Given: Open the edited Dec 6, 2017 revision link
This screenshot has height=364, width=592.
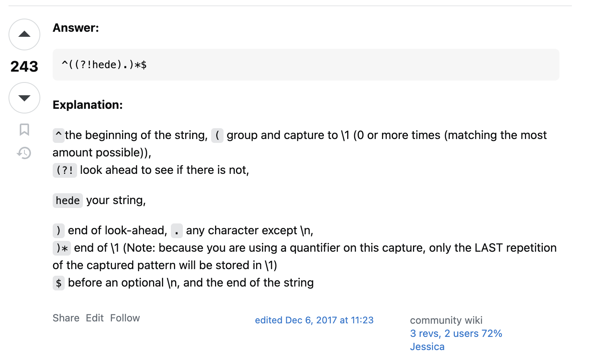Looking at the screenshot, I should point(314,320).
